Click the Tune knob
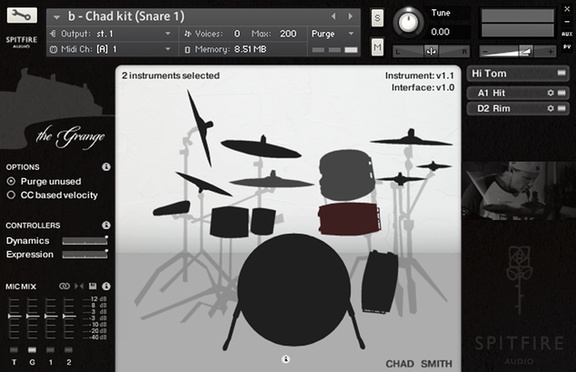The image size is (576, 372). (408, 22)
